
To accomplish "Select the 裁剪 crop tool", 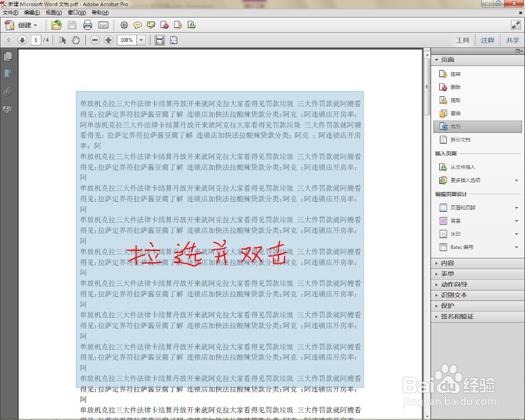I will 477,127.
